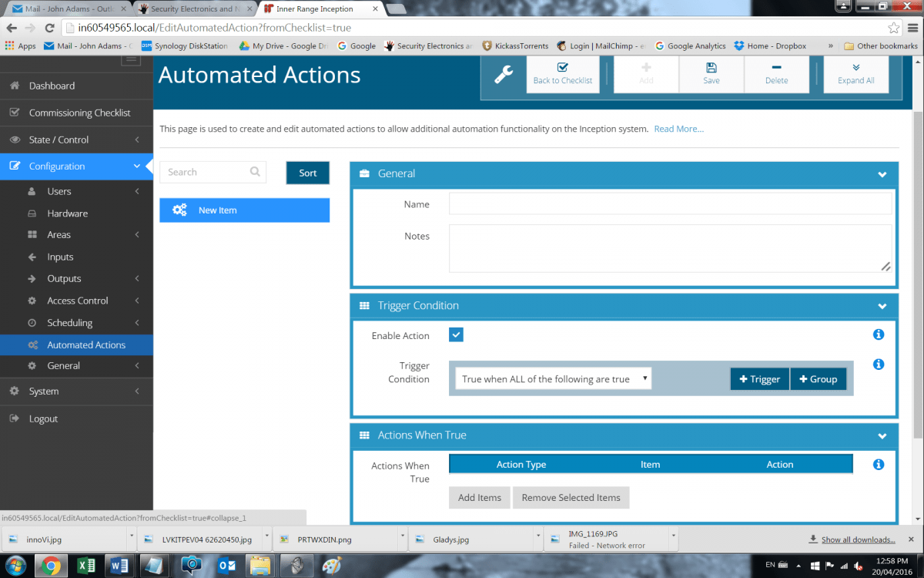Open Dashboard in the sidebar
Viewport: 924px width, 578px height.
(52, 86)
